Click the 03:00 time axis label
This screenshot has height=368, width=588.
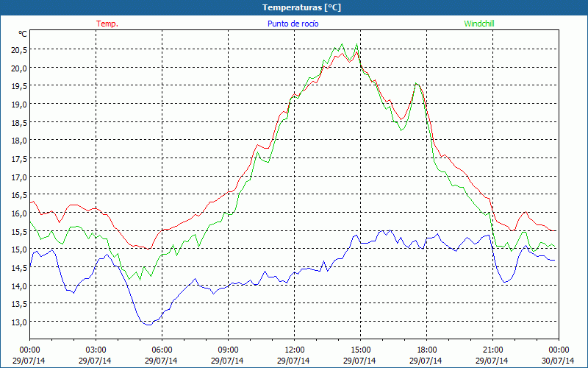tap(96, 350)
